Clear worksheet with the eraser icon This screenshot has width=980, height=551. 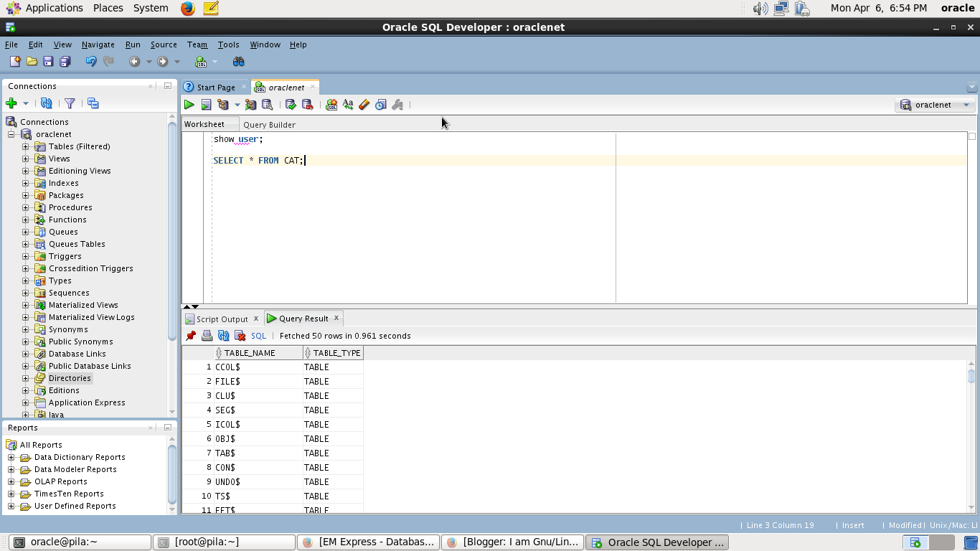click(364, 105)
